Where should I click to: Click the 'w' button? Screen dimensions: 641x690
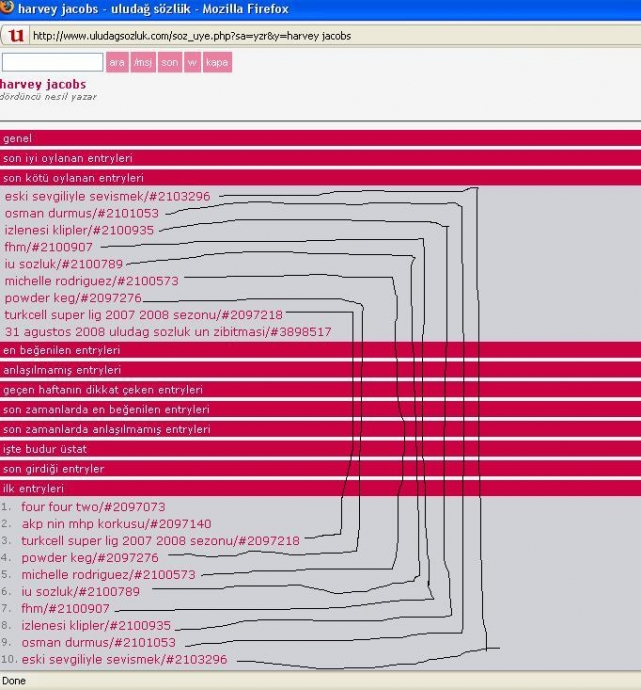(192, 62)
